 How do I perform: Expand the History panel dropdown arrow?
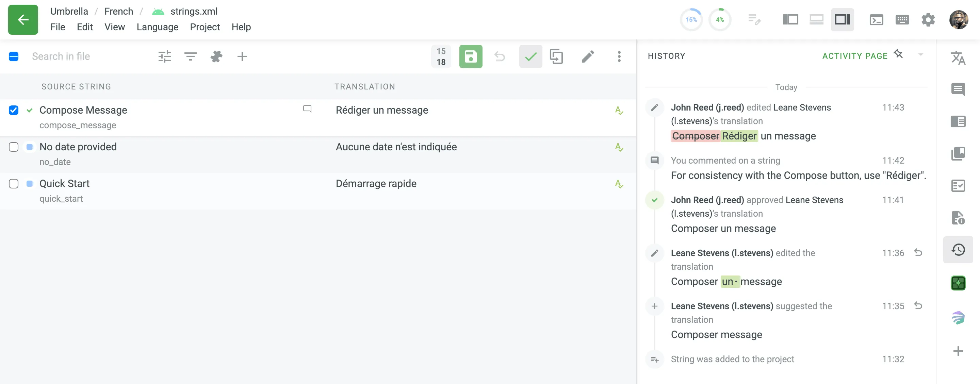click(x=920, y=55)
